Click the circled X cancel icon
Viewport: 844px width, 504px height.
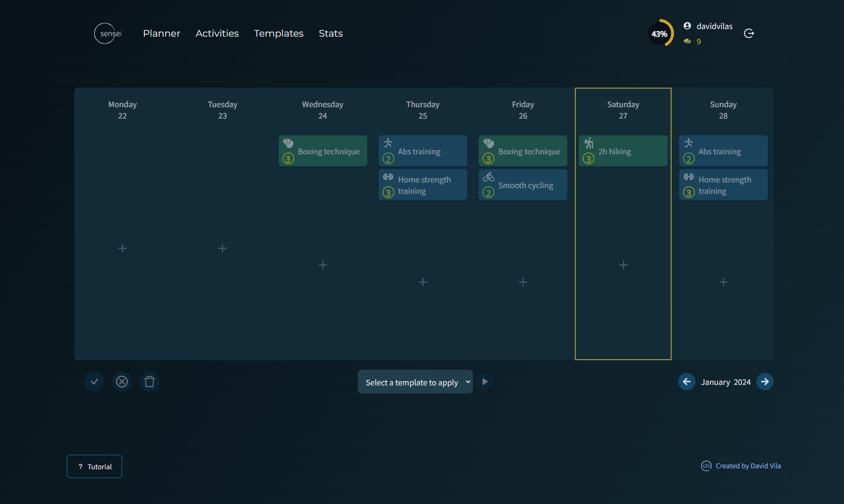[122, 382]
